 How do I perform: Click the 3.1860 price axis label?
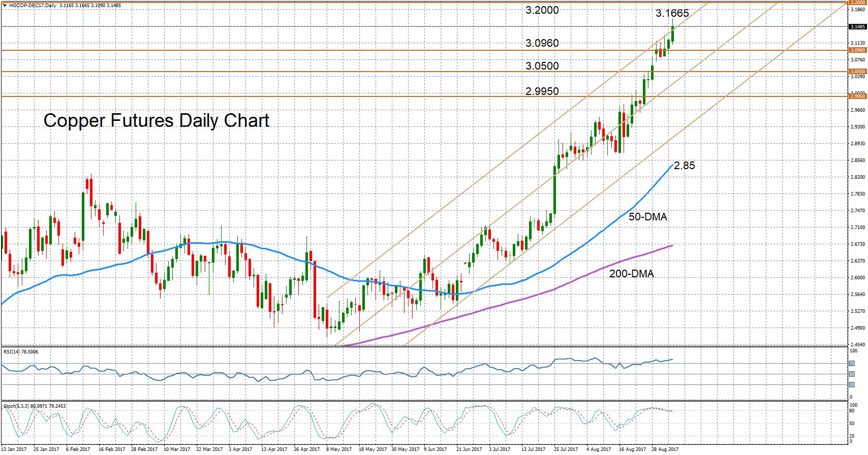point(857,10)
